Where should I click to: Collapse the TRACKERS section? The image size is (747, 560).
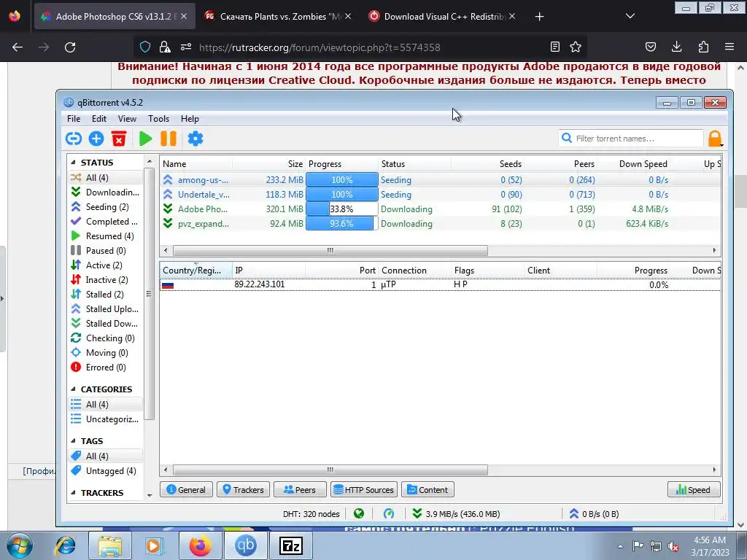click(x=74, y=493)
